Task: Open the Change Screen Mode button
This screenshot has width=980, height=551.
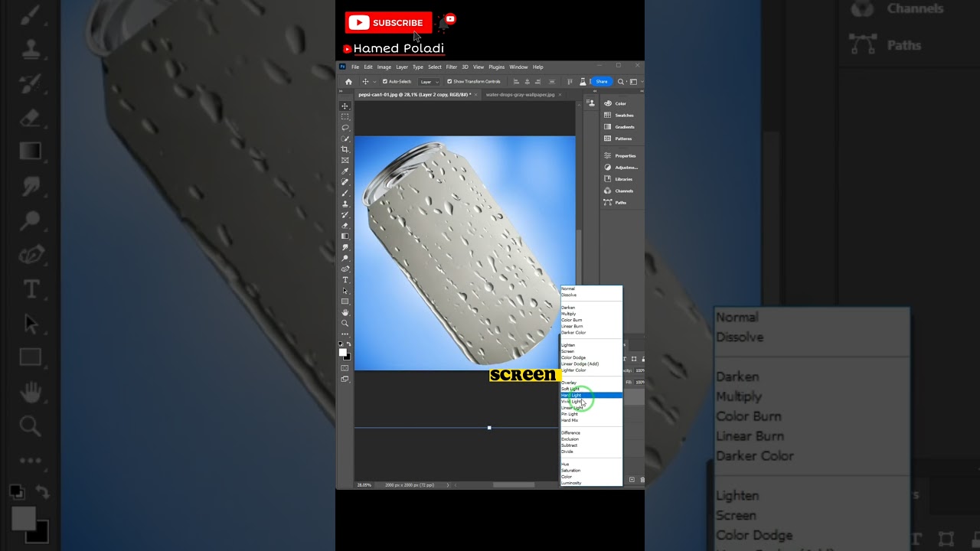Action: click(345, 379)
